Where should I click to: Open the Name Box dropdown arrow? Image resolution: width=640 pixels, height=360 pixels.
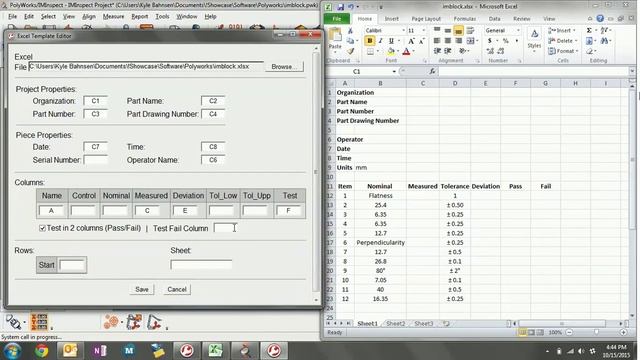(394, 71)
